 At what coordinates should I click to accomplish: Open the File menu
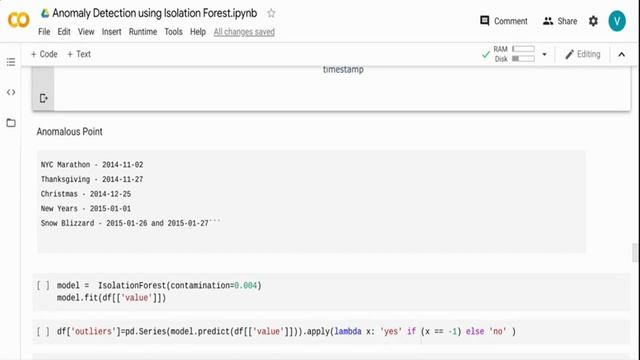pos(44,32)
